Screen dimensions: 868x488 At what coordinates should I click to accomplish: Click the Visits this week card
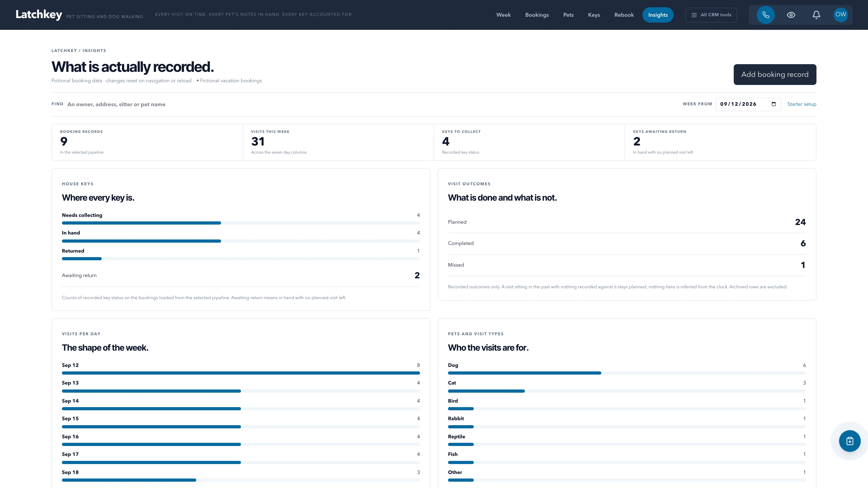pos(338,142)
